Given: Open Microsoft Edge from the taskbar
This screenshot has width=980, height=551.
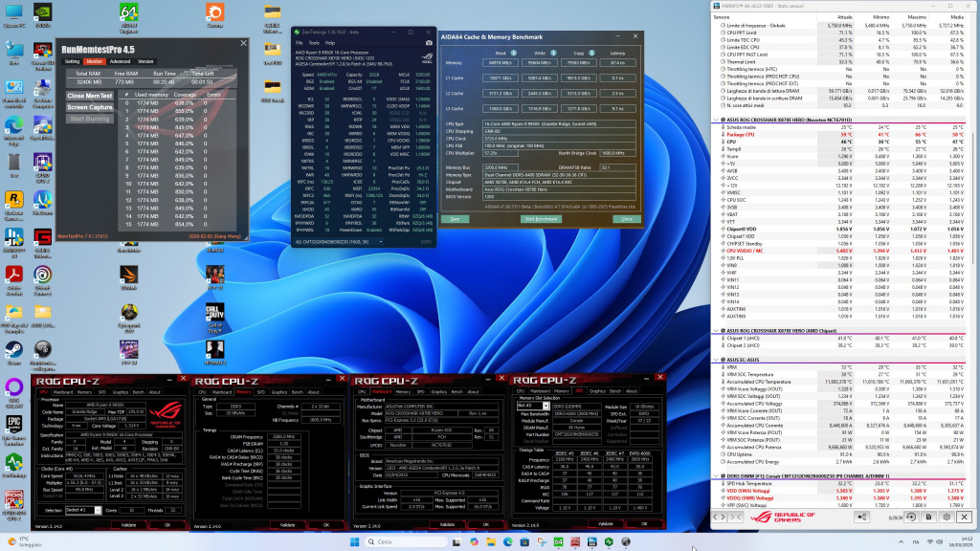Looking at the screenshot, I should click(507, 541).
